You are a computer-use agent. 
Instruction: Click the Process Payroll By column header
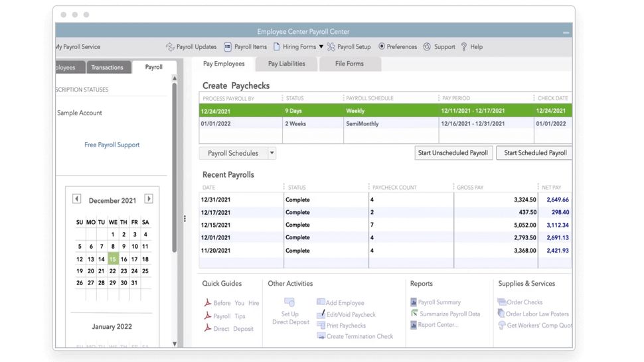tap(228, 98)
